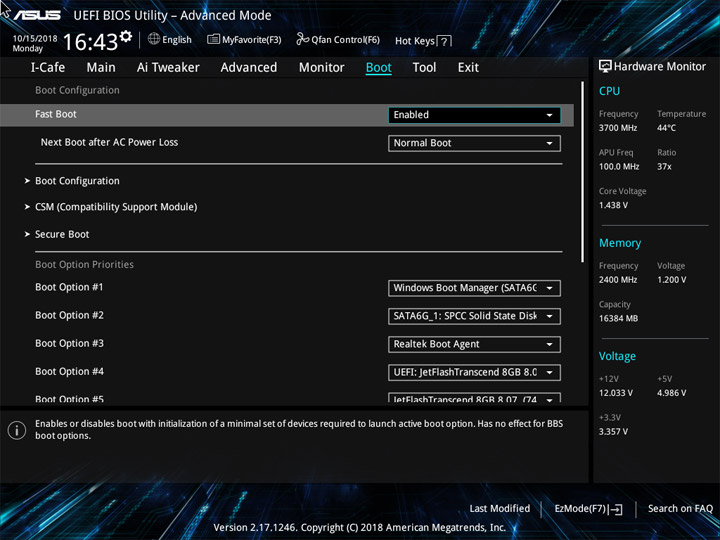Click the Hot Keys question mark icon
This screenshot has height=540, width=720.
(444, 41)
